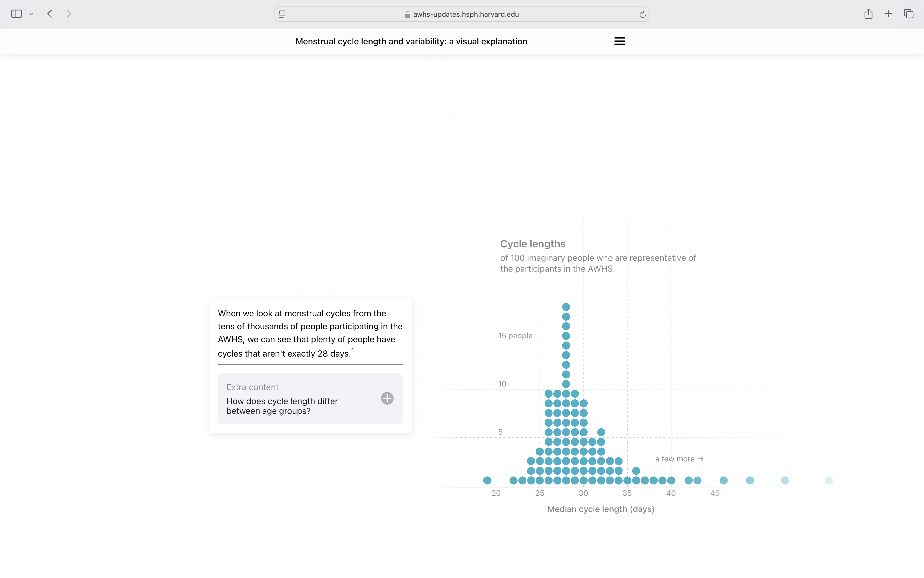Open a new tab with the plus icon
Image resolution: width=924 pixels, height=578 pixels.
tap(888, 14)
